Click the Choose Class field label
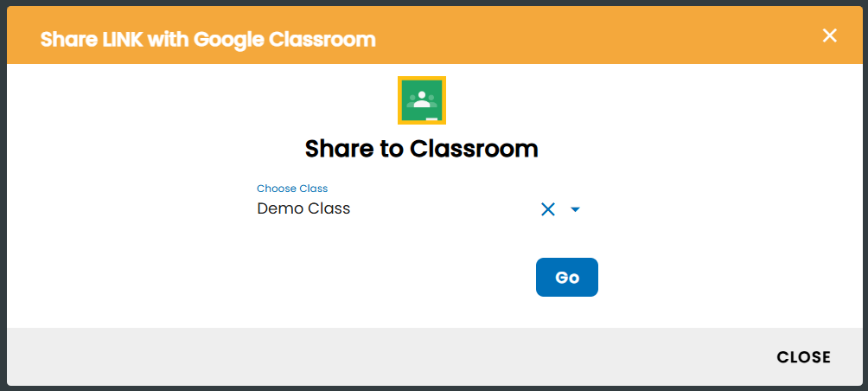 (x=292, y=189)
